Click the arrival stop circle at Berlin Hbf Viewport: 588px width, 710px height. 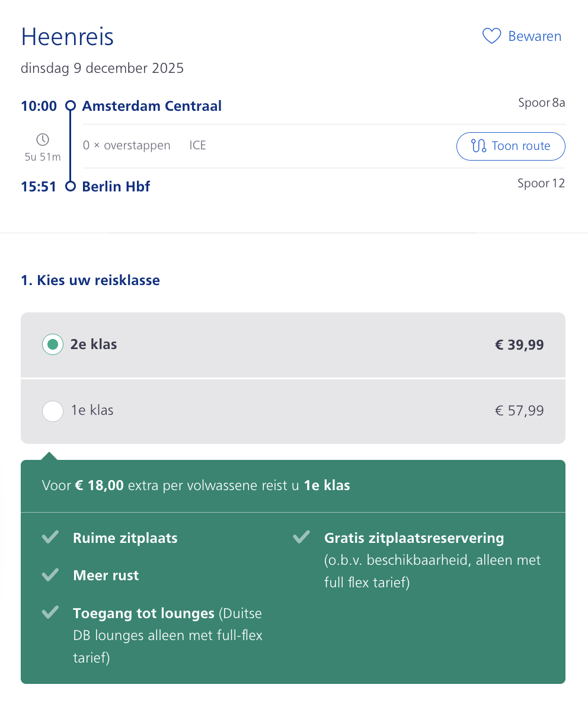pyautogui.click(x=71, y=187)
